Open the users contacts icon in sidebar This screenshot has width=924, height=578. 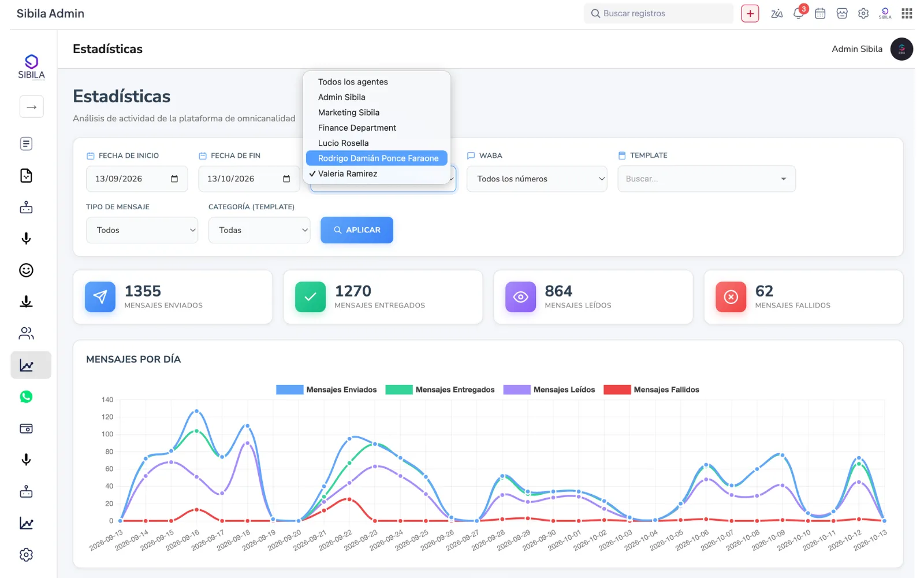pyautogui.click(x=26, y=334)
